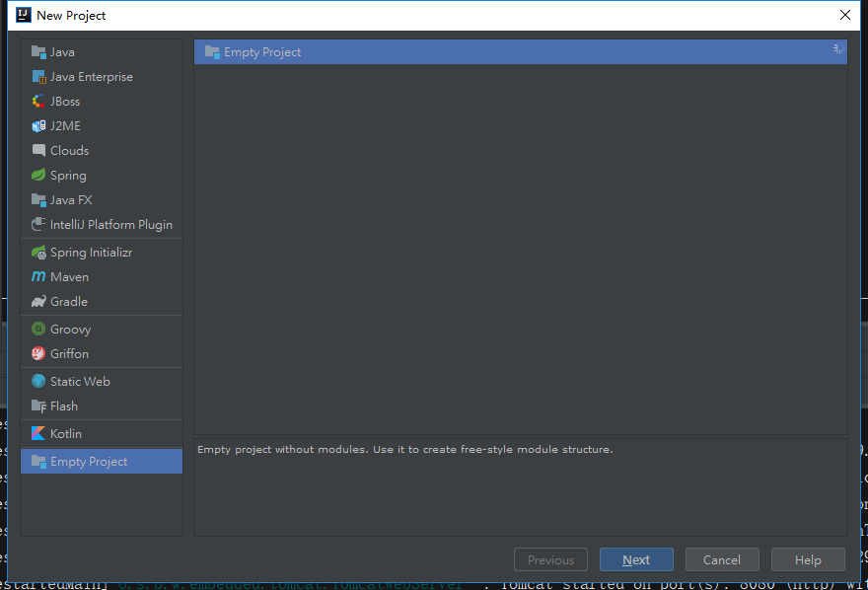This screenshot has width=868, height=590.
Task: Pick the J2ME label
Action: 65,126
